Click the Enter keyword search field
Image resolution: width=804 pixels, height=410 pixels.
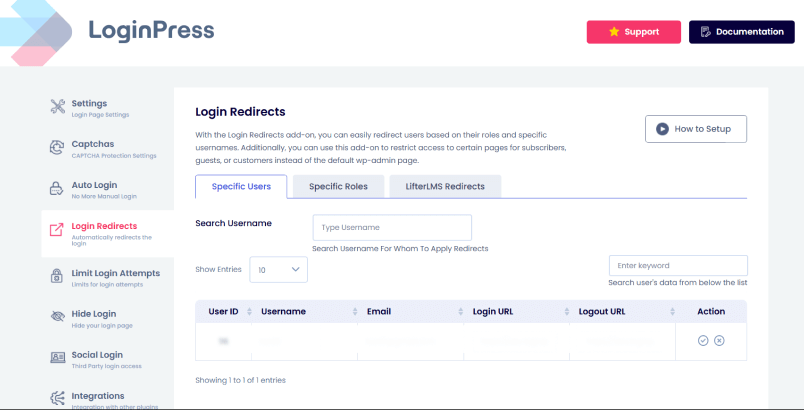[678, 265]
